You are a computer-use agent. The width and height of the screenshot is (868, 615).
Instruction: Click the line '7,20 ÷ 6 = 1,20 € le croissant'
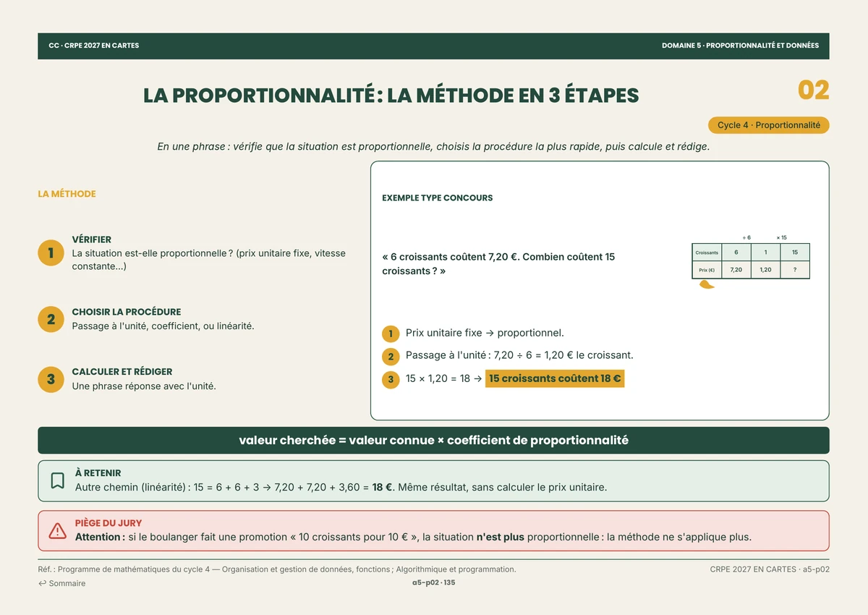pyautogui.click(x=563, y=355)
